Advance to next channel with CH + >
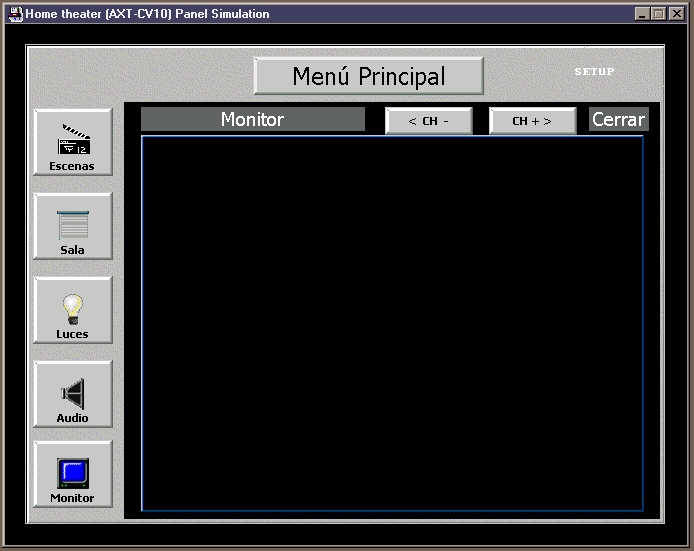This screenshot has height=551, width=694. [x=532, y=121]
